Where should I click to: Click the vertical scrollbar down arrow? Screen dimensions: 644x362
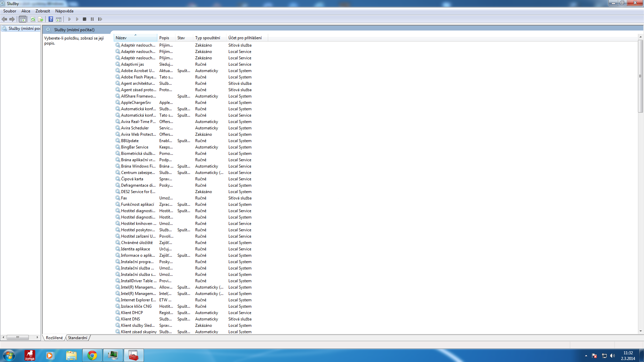point(640,331)
